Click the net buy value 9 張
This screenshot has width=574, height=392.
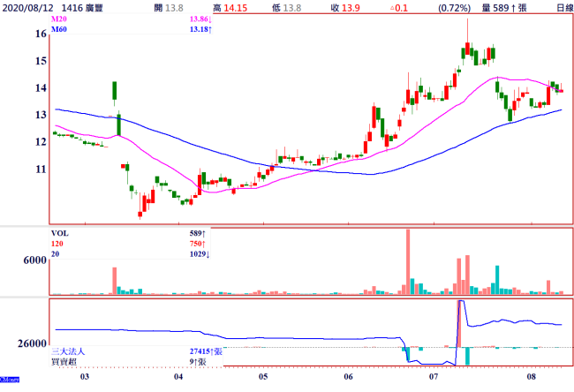tap(198, 362)
